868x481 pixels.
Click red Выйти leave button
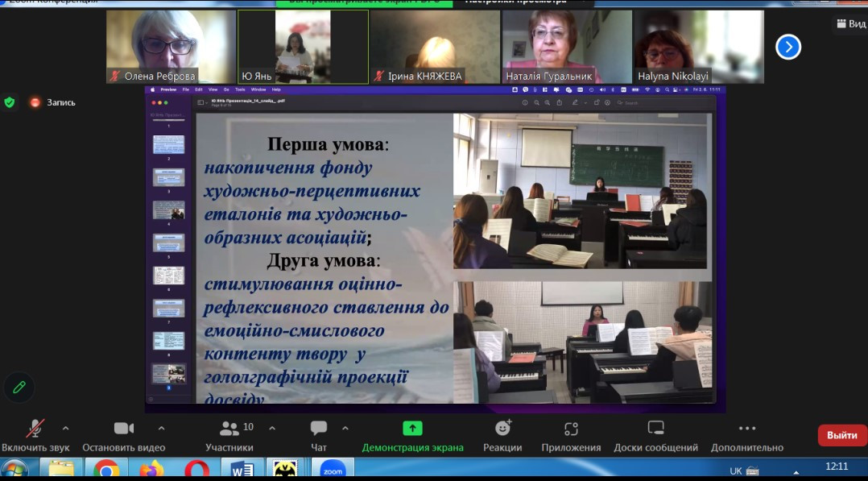(x=842, y=435)
